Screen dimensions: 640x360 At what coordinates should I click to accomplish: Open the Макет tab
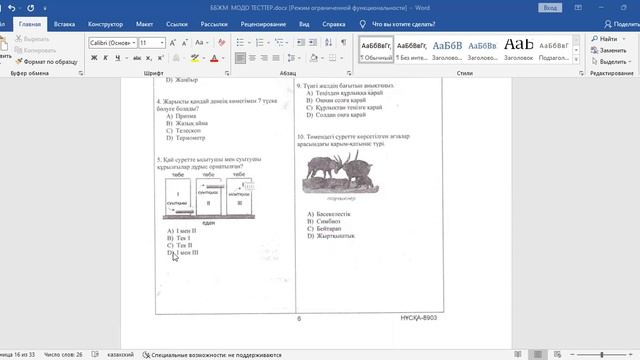pyautogui.click(x=144, y=24)
